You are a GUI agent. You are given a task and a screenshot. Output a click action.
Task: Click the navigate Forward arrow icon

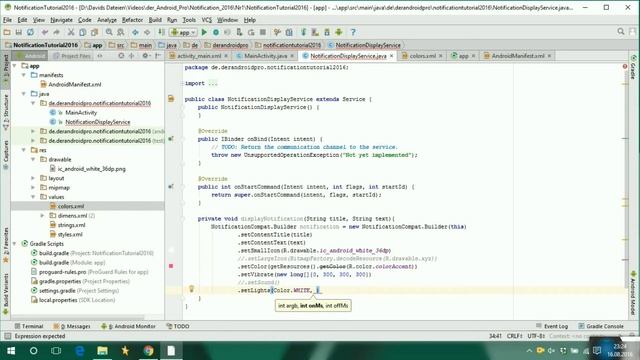pyautogui.click(x=147, y=32)
